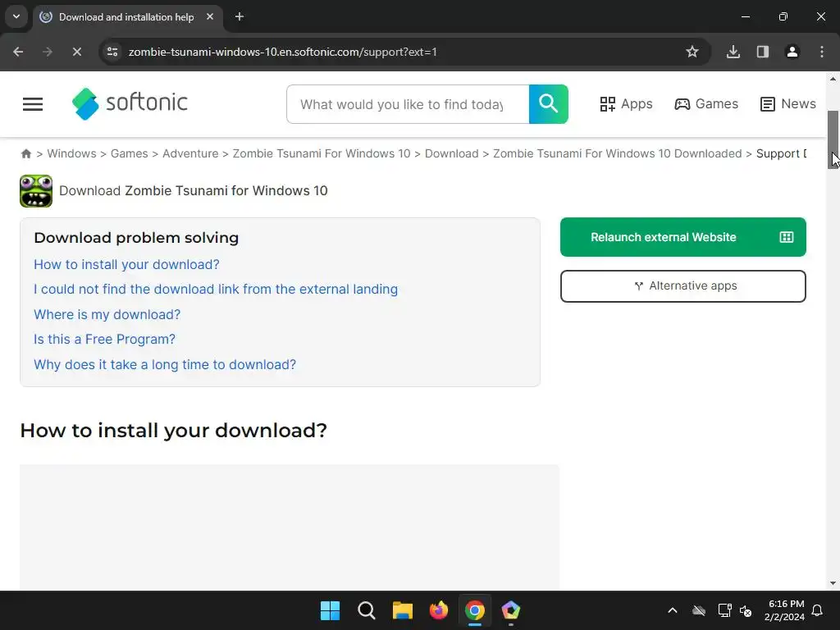This screenshot has width=840, height=630.
Task: Click scrollbar down arrow
Action: pos(833,583)
